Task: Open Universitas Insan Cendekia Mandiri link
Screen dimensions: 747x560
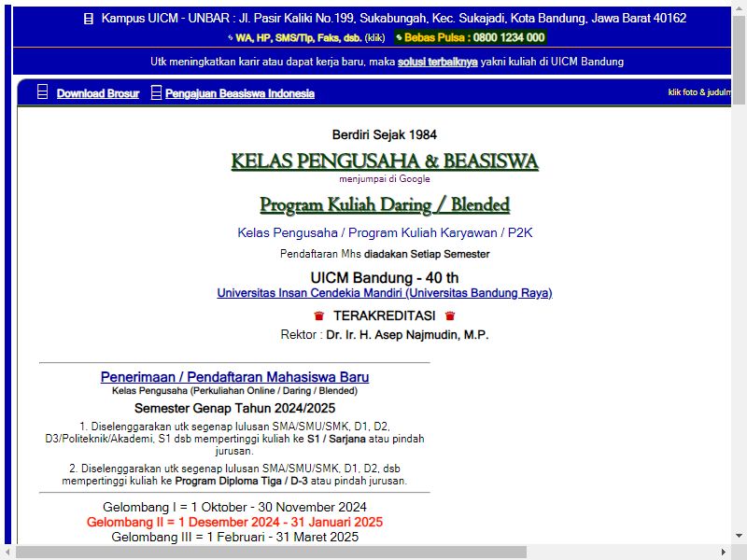Action: [x=385, y=293]
